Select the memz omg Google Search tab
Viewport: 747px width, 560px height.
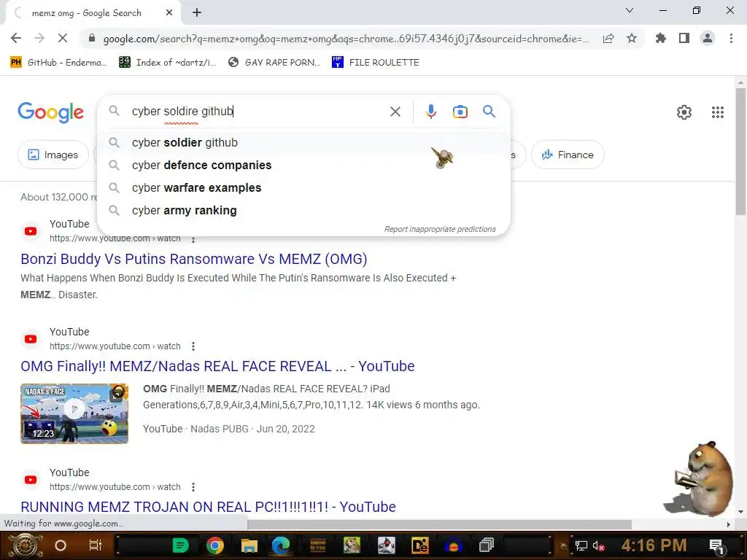pos(93,13)
